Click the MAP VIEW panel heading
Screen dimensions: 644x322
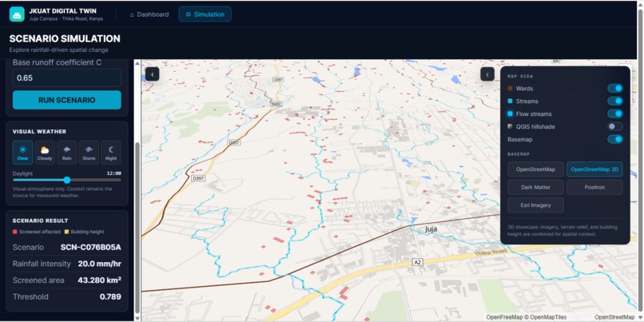pyautogui.click(x=519, y=77)
